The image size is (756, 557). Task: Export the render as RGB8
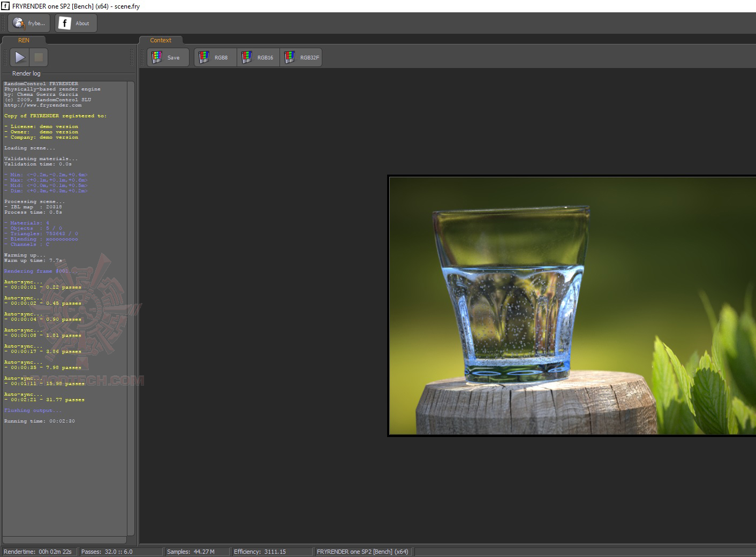click(x=215, y=57)
